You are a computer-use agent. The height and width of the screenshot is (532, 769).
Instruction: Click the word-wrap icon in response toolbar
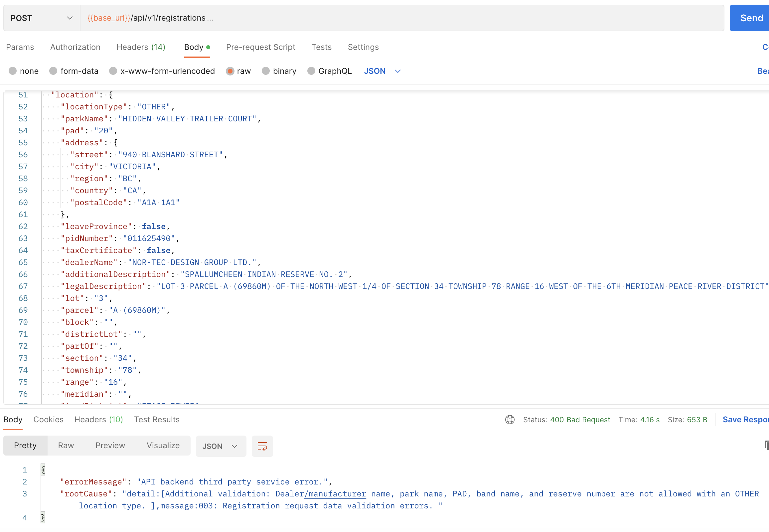click(x=262, y=446)
